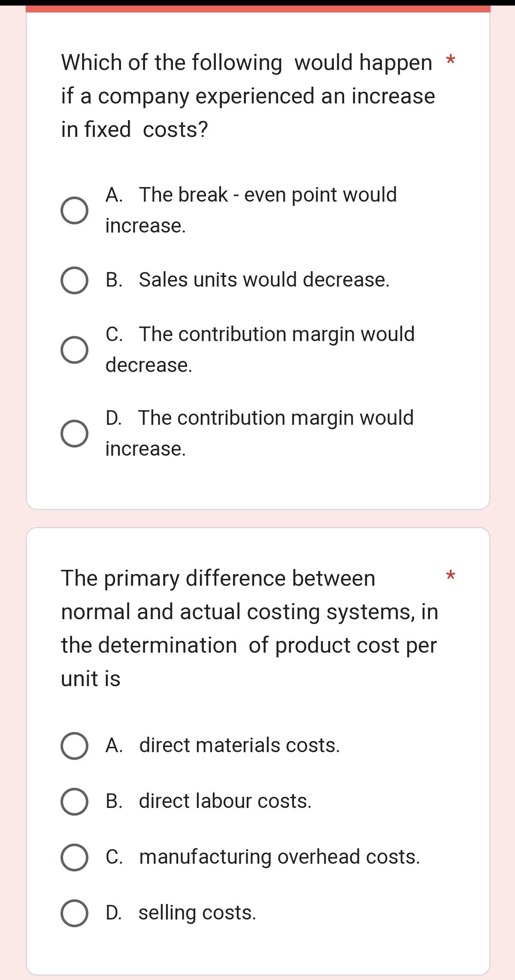Click the fixed costs question title
This screenshot has height=980, width=515.
click(248, 96)
